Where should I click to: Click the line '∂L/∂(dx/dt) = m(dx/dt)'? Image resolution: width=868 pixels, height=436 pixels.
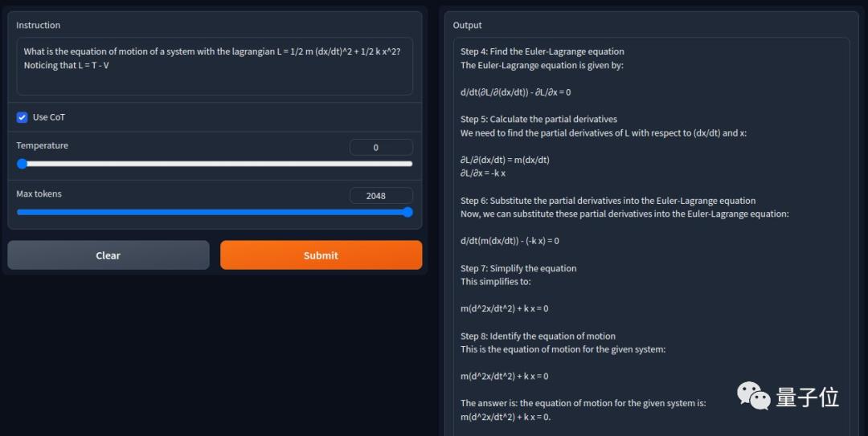coord(505,160)
